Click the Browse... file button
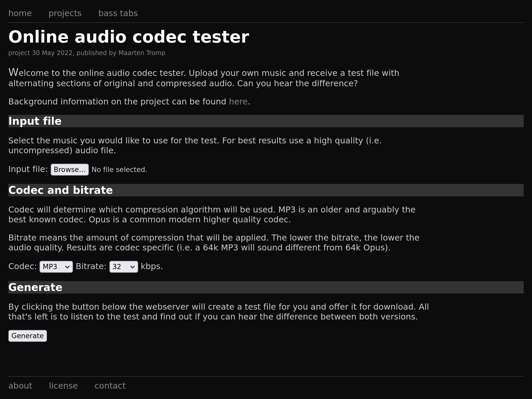The height and width of the screenshot is (399, 532). coord(70,170)
